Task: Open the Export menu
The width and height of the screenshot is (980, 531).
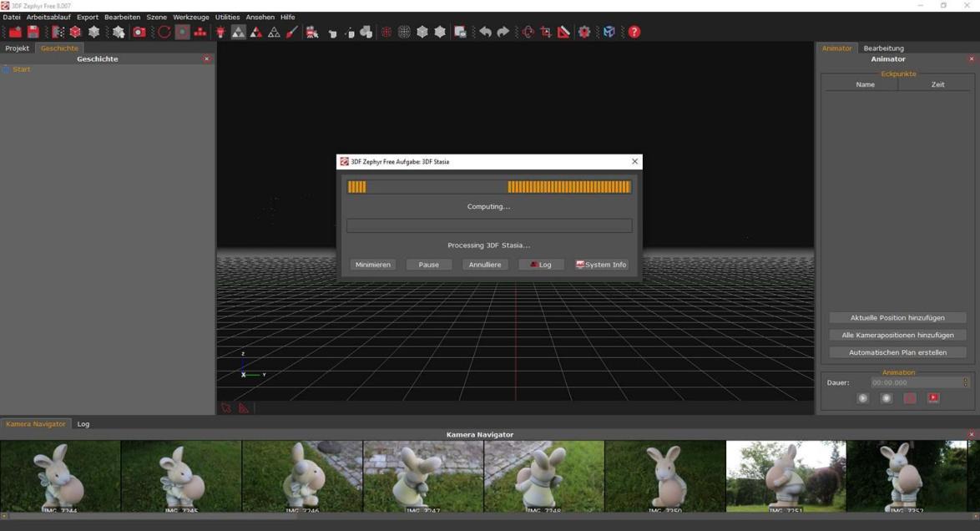Action: (x=88, y=17)
